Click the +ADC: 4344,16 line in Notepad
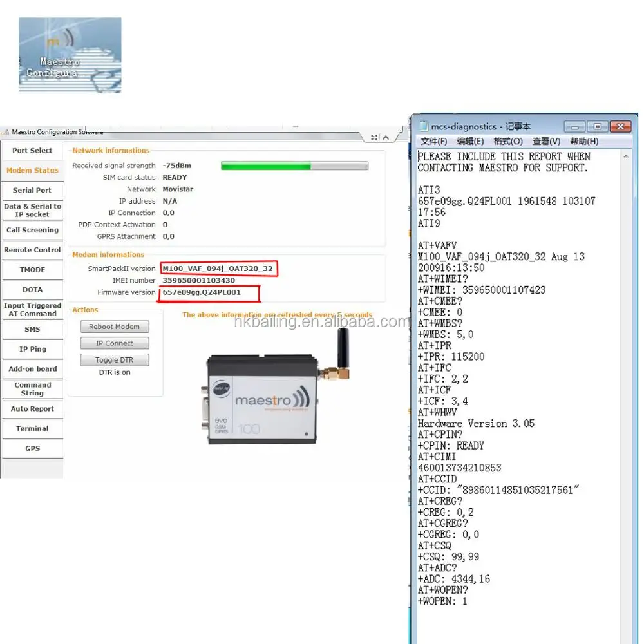Screen dimensions: 644x644 [x=454, y=580]
